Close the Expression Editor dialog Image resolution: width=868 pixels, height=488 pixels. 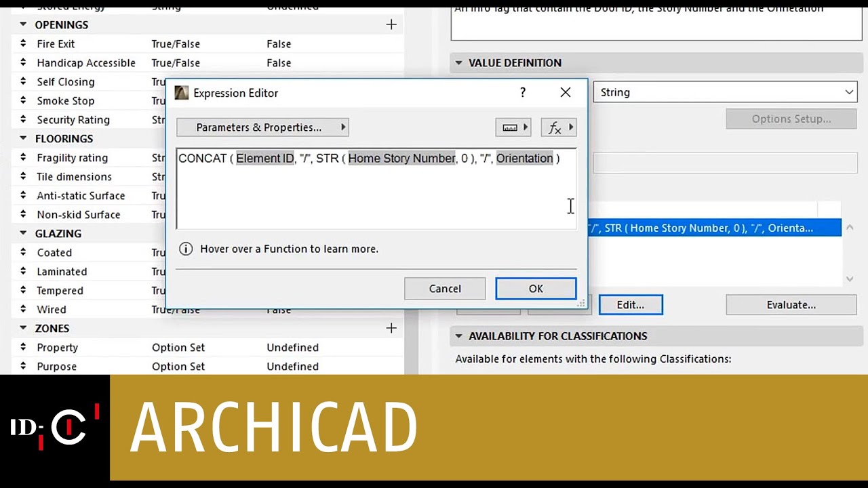(x=566, y=93)
